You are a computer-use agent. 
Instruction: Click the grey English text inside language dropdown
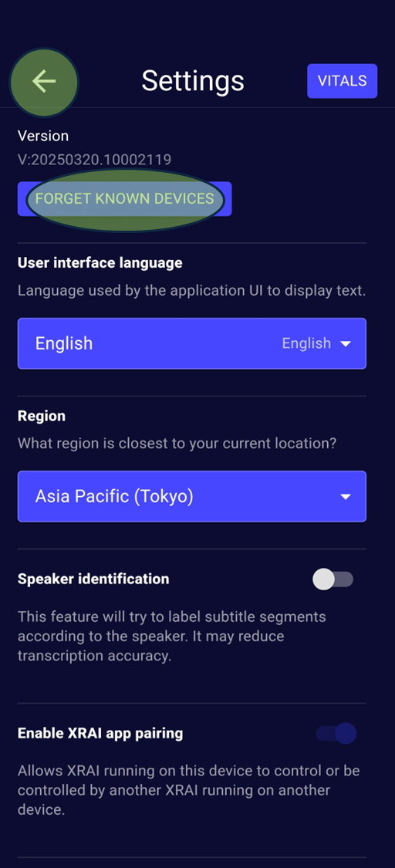point(306,343)
